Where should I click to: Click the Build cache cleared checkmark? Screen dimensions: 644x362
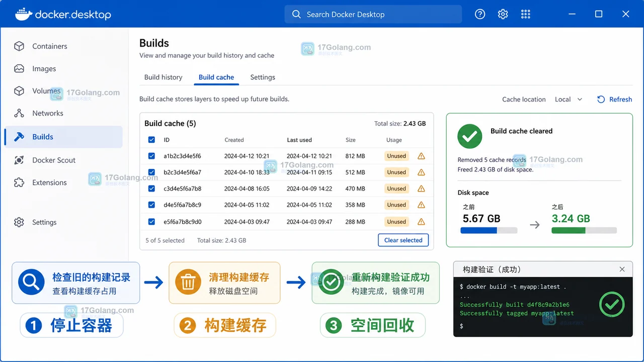coord(470,136)
